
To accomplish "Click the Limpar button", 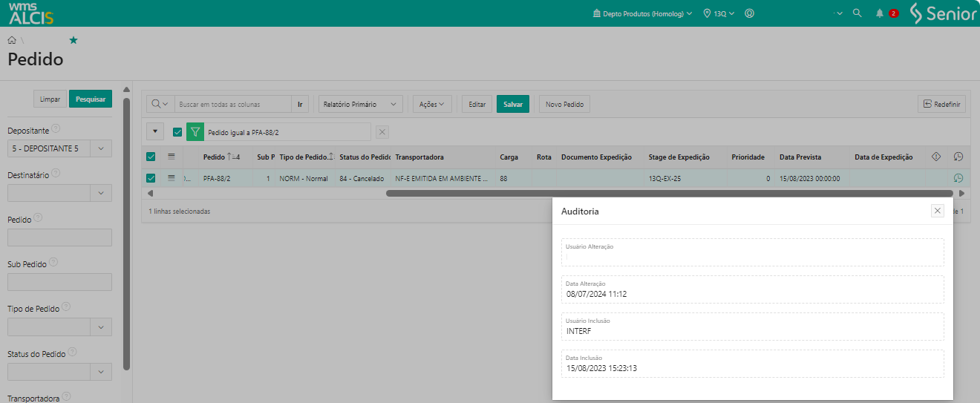I will [x=50, y=99].
